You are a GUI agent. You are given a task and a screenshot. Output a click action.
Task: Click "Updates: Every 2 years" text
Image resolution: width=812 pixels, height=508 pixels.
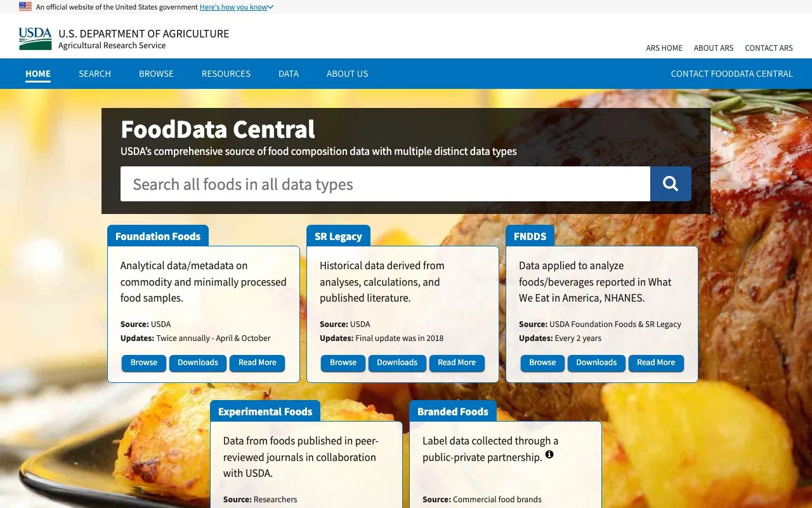(560, 338)
